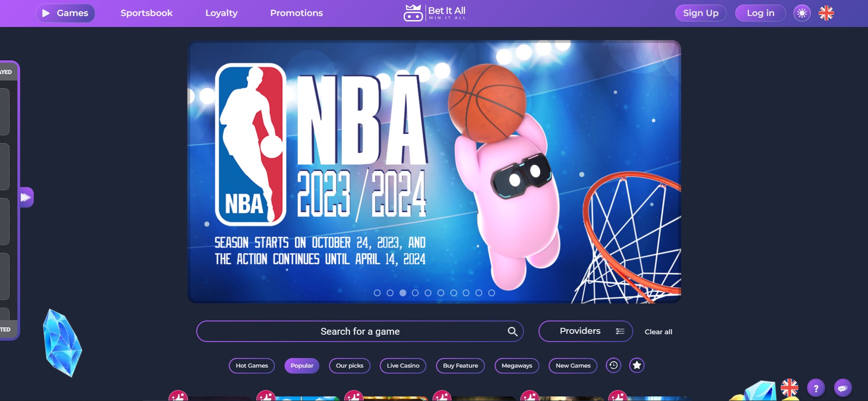Open the Games menu
This screenshot has width=868, height=401.
tap(65, 13)
